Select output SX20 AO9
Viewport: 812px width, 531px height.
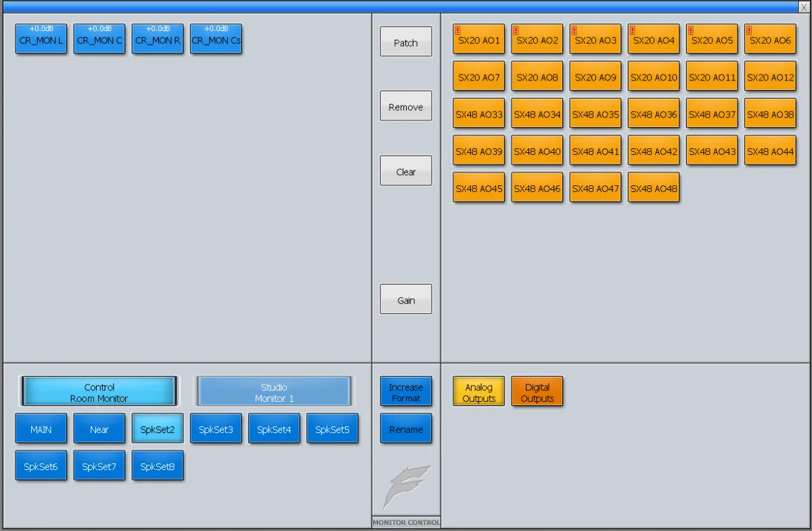pos(595,76)
